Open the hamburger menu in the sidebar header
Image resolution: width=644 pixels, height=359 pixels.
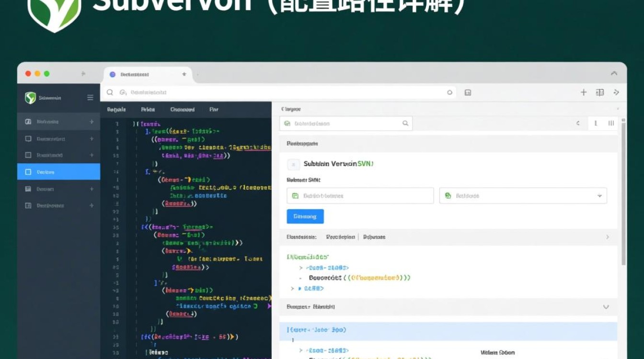pos(90,98)
